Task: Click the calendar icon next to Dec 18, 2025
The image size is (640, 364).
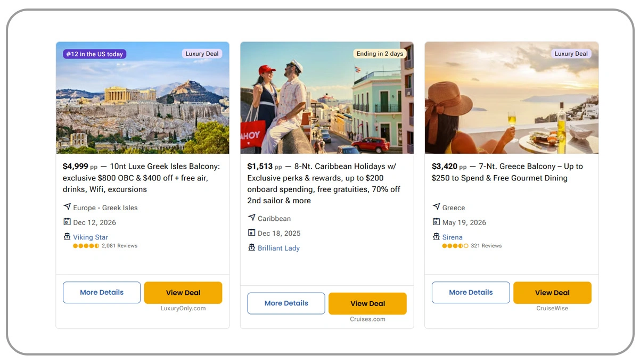Action: coord(252,233)
